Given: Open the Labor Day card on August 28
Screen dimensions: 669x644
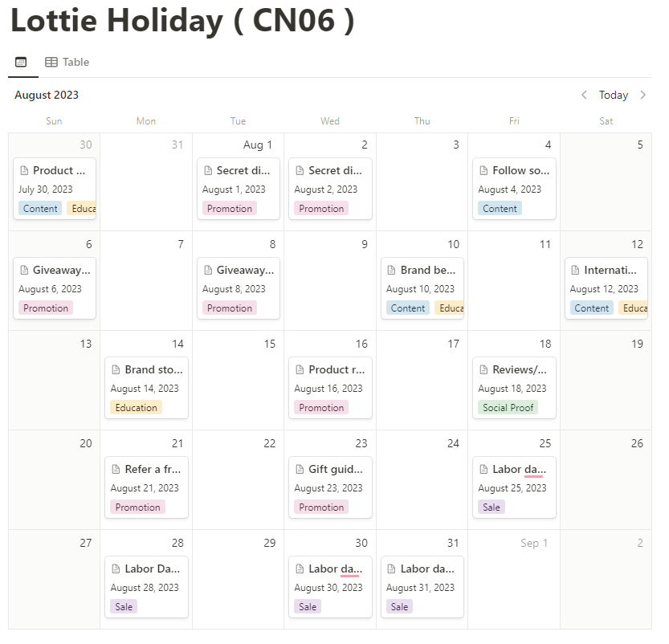Looking at the screenshot, I should point(146,569).
